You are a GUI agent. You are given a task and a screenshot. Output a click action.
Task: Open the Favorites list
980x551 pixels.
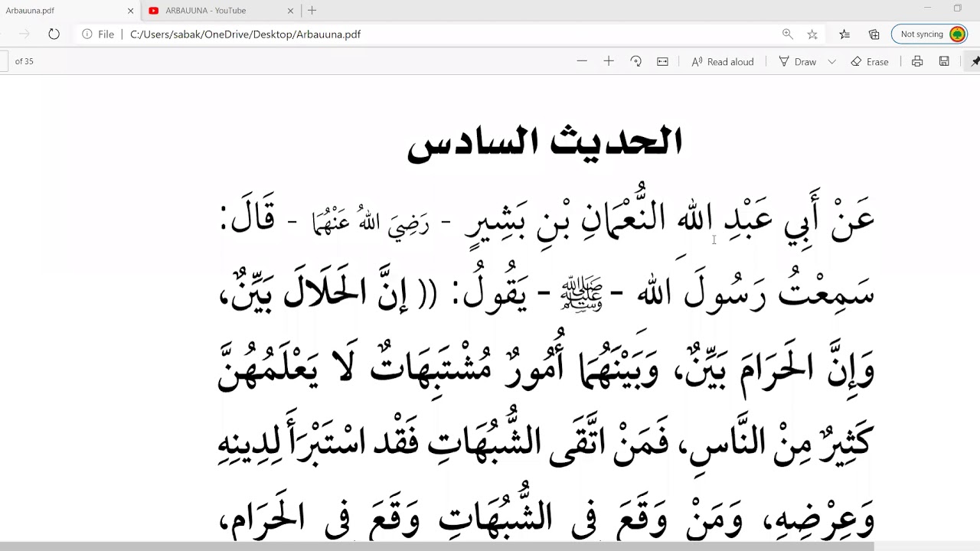844,34
